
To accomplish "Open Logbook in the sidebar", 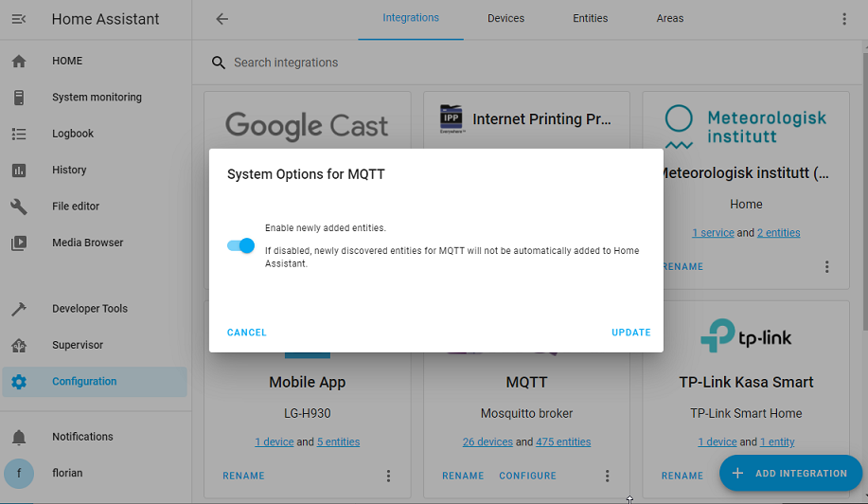I will point(95,134).
